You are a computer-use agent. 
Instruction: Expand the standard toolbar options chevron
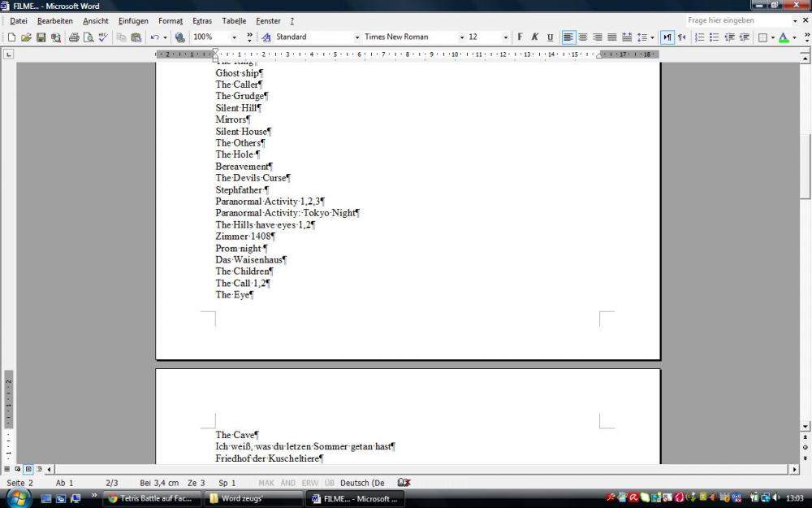pyautogui.click(x=249, y=37)
